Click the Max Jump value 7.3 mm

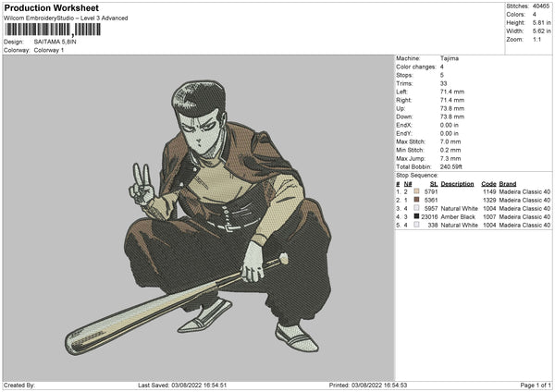point(450,158)
